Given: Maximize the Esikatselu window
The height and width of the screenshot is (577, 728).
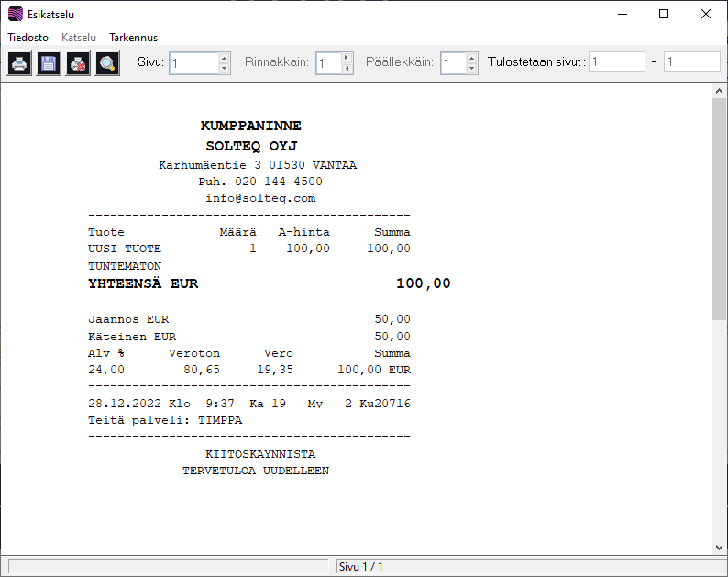Looking at the screenshot, I should pos(664,14).
